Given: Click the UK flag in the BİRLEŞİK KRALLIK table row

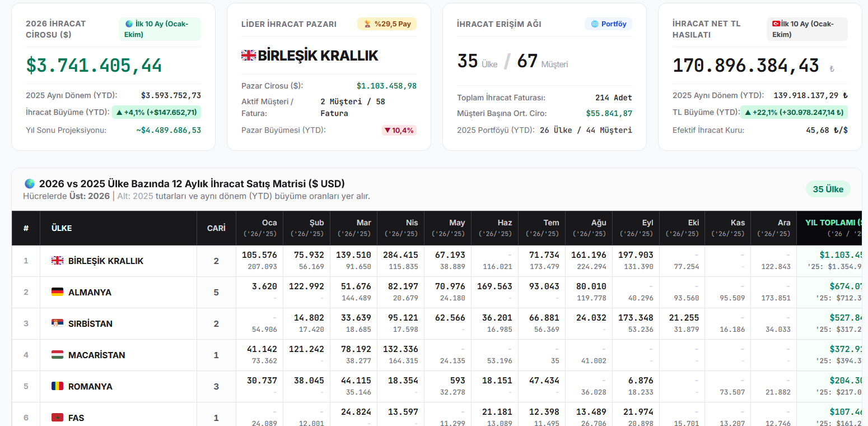Looking at the screenshot, I should pos(57,261).
